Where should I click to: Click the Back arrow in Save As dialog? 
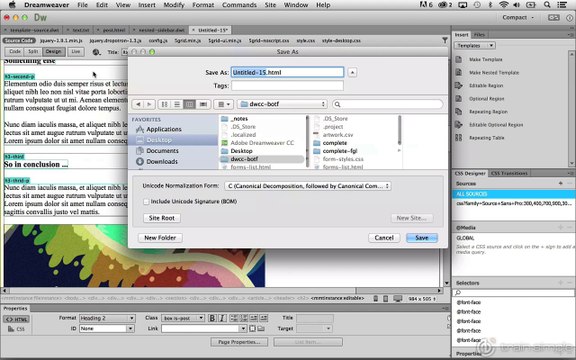pos(138,104)
